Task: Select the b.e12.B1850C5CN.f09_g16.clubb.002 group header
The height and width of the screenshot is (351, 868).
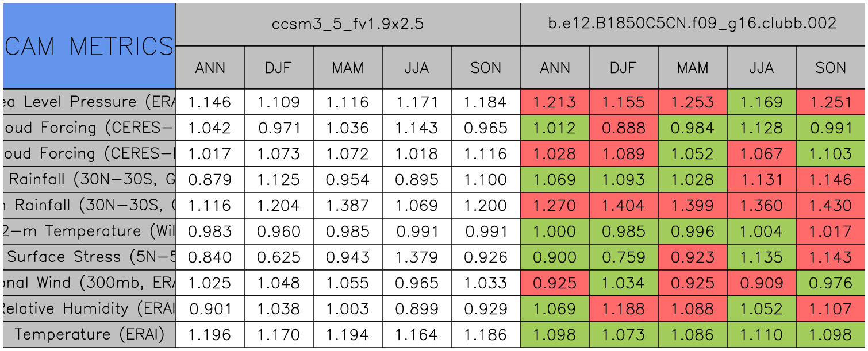Action: pyautogui.click(x=693, y=25)
